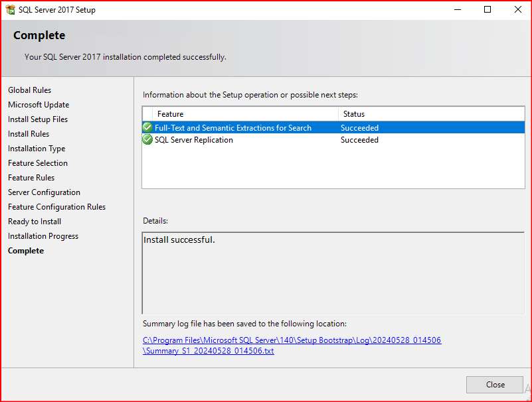Click green check icon beside Full-Text feature
532x402 pixels.
pyautogui.click(x=147, y=128)
